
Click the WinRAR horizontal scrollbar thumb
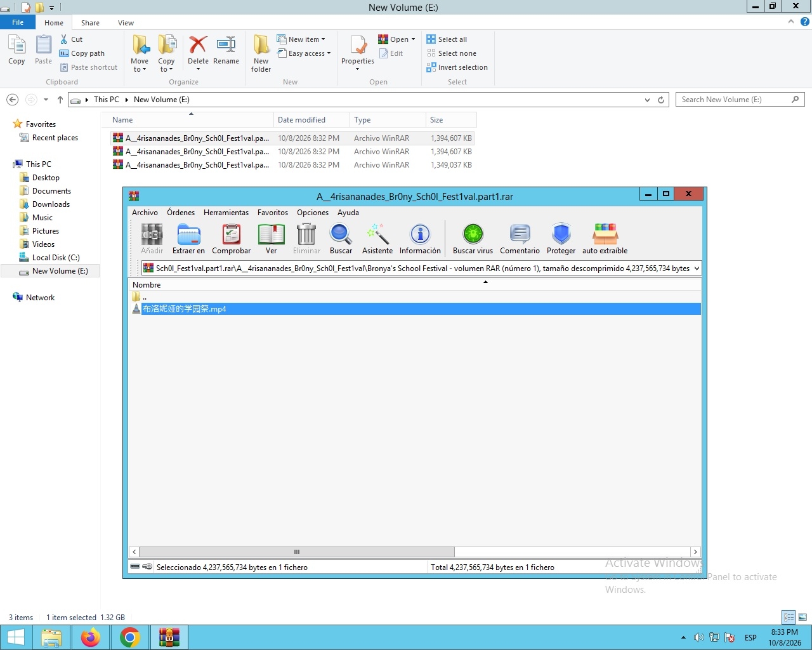point(297,552)
